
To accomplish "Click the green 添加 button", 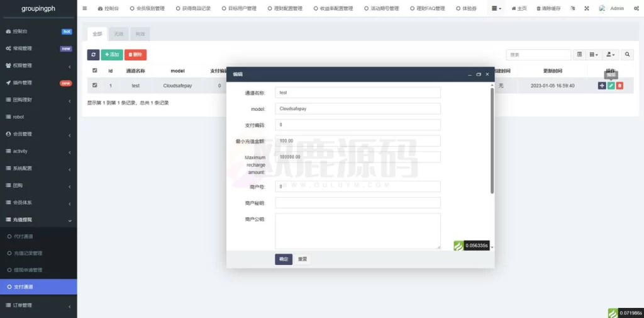I will 112,55.
